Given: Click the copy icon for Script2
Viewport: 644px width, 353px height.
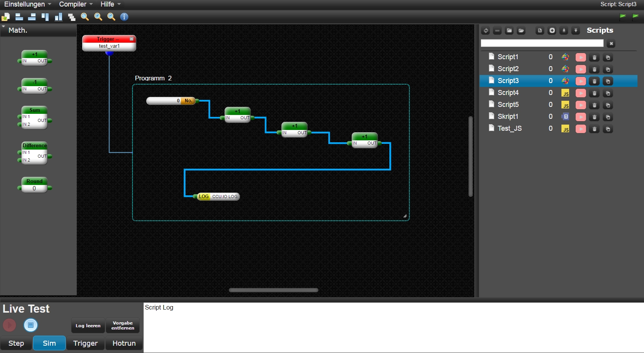Looking at the screenshot, I should click(x=608, y=70).
